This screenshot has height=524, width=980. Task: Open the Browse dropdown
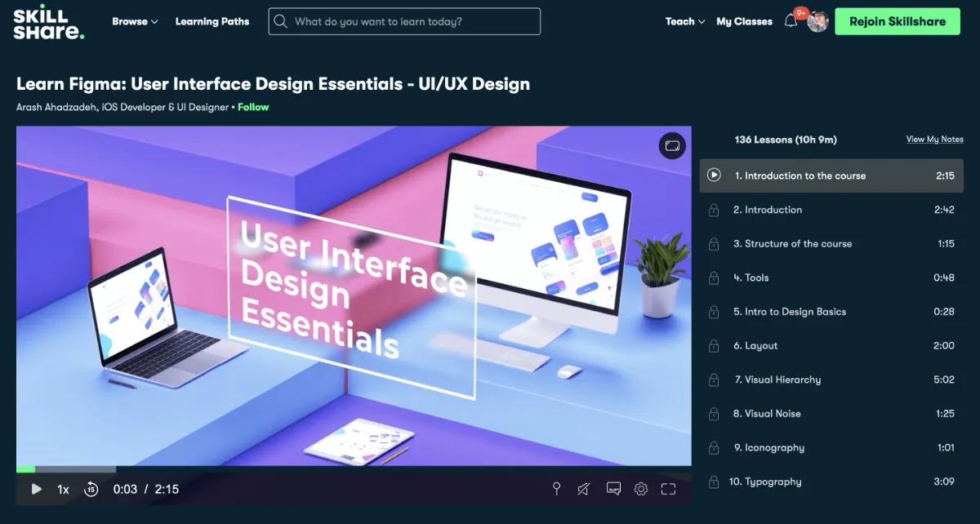tap(134, 21)
